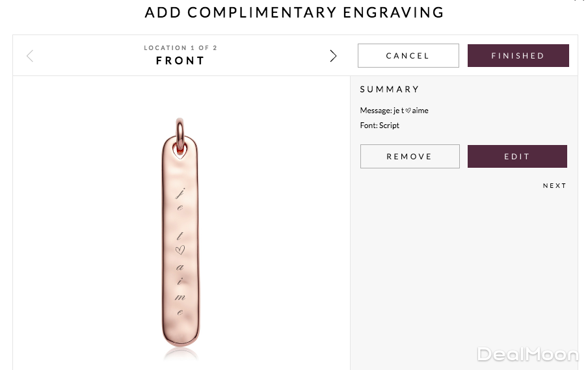The image size is (588, 370).
Task: Go to previous engraving location arrow
Action: 30,56
